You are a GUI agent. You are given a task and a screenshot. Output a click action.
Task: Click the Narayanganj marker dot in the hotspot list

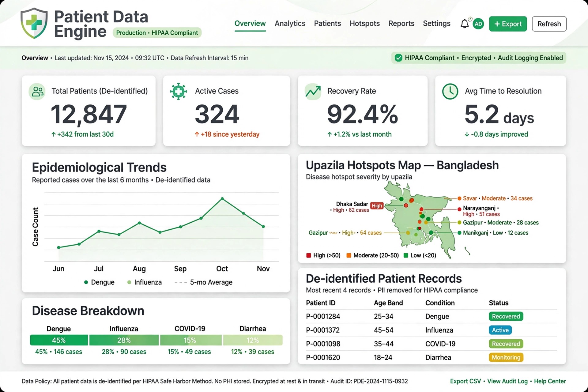tap(459, 209)
